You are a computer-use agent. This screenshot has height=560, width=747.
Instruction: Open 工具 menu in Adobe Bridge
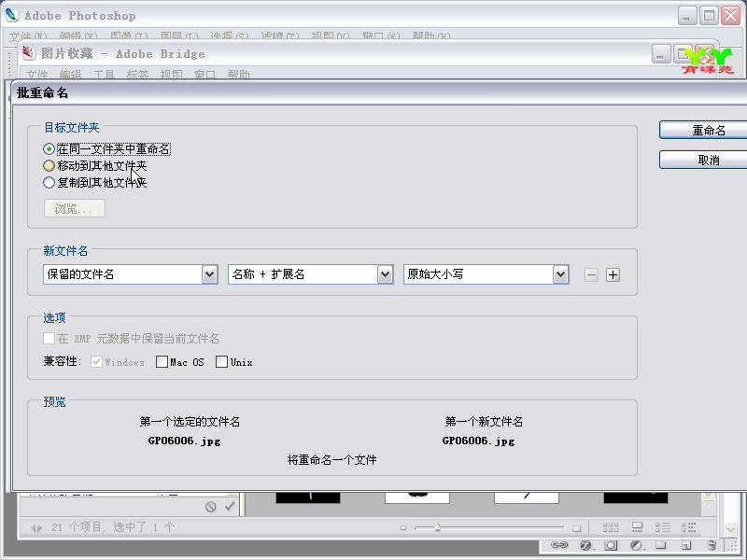[104, 75]
